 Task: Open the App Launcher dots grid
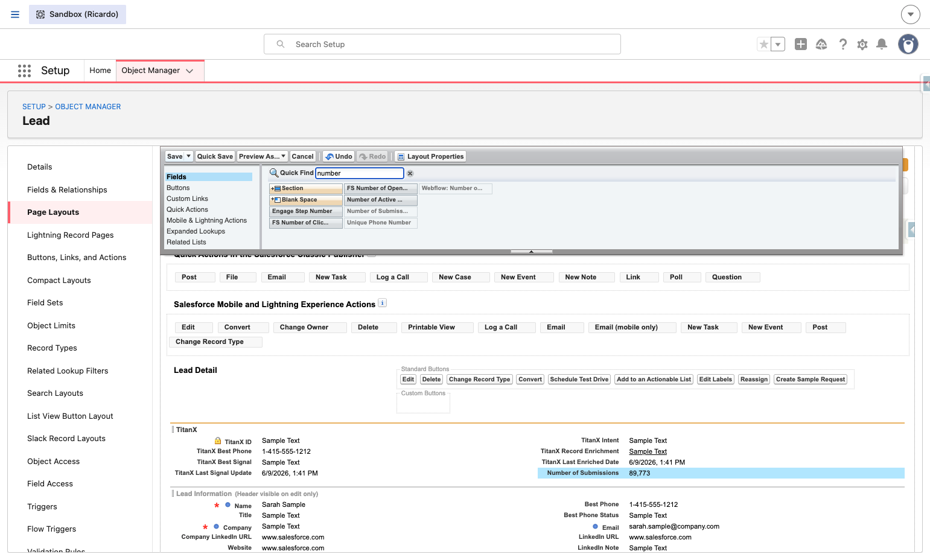24,71
